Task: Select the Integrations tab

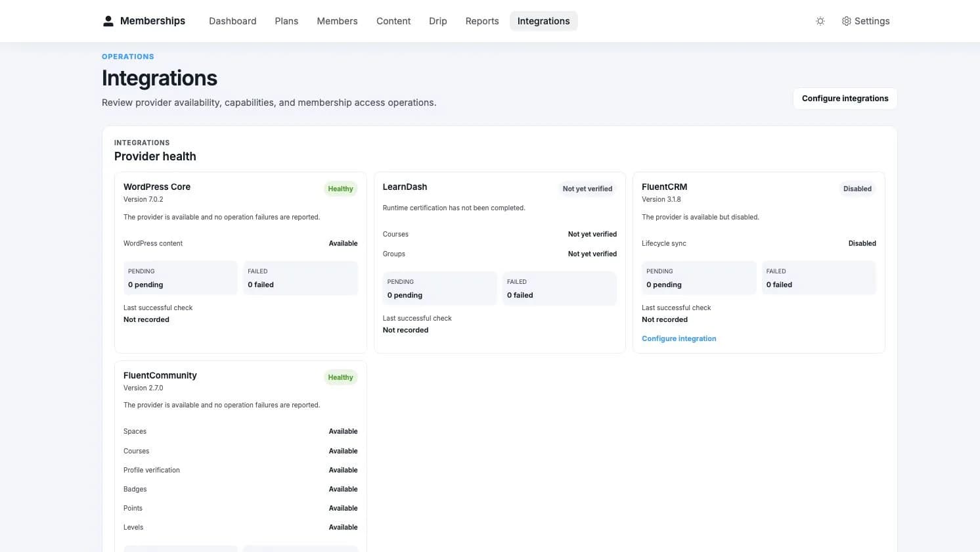Action: [x=544, y=21]
